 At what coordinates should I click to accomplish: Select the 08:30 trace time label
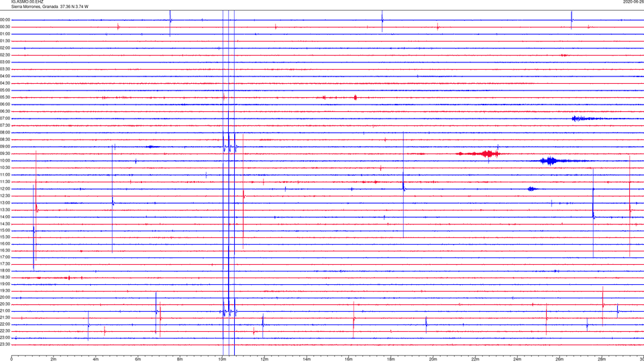(x=5, y=139)
